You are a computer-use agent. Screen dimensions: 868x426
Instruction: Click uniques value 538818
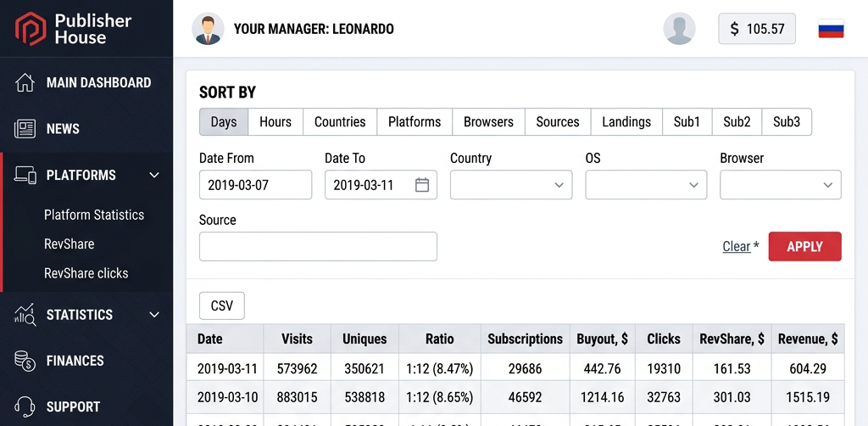point(364,397)
